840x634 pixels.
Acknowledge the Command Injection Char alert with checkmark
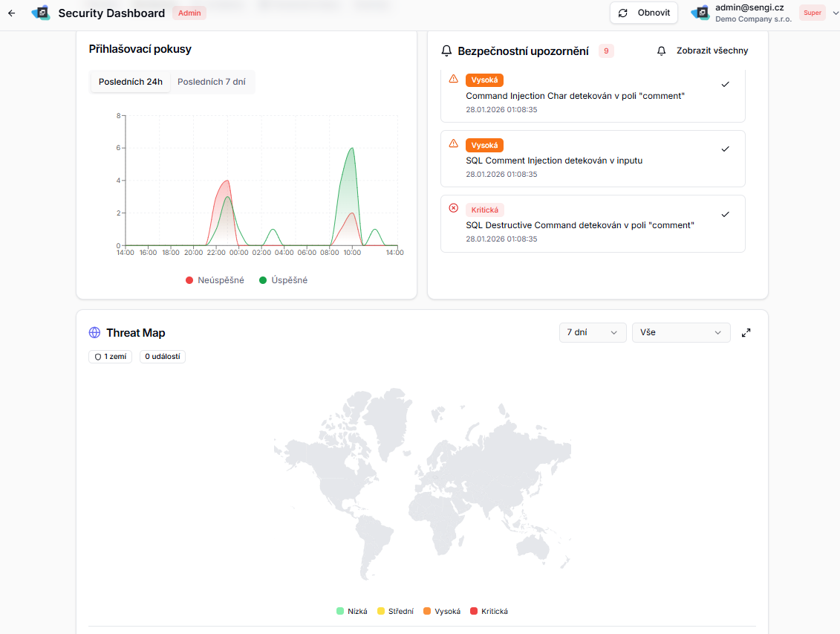point(725,85)
